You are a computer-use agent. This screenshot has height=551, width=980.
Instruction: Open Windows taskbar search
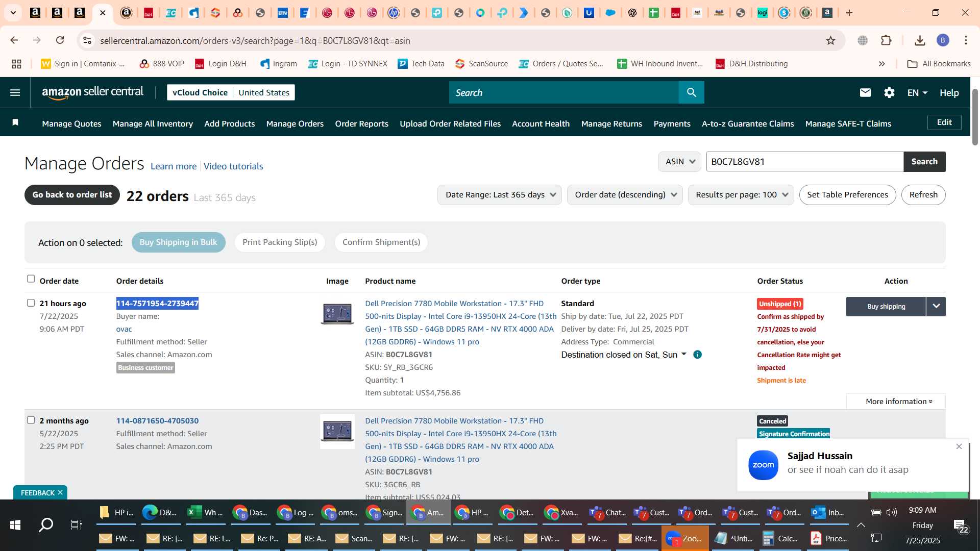(46, 524)
